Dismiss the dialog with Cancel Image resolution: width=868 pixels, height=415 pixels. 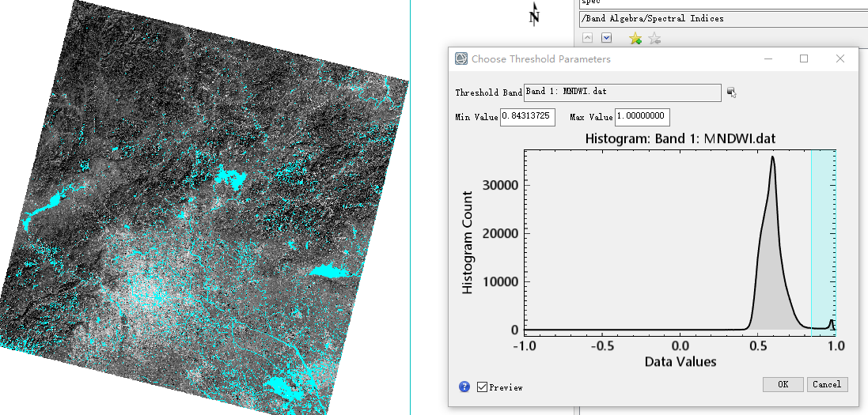(827, 384)
